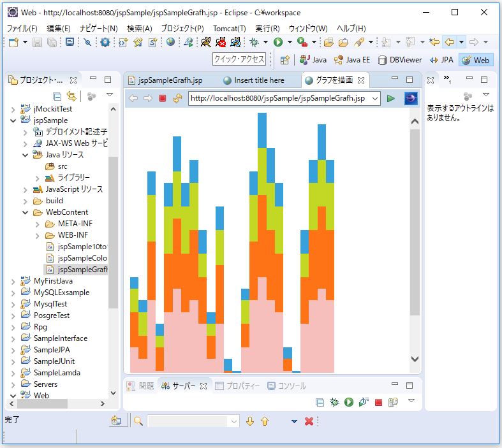Switch to Insert title here tab
Image resolution: width=502 pixels, height=448 pixels.
(254, 80)
